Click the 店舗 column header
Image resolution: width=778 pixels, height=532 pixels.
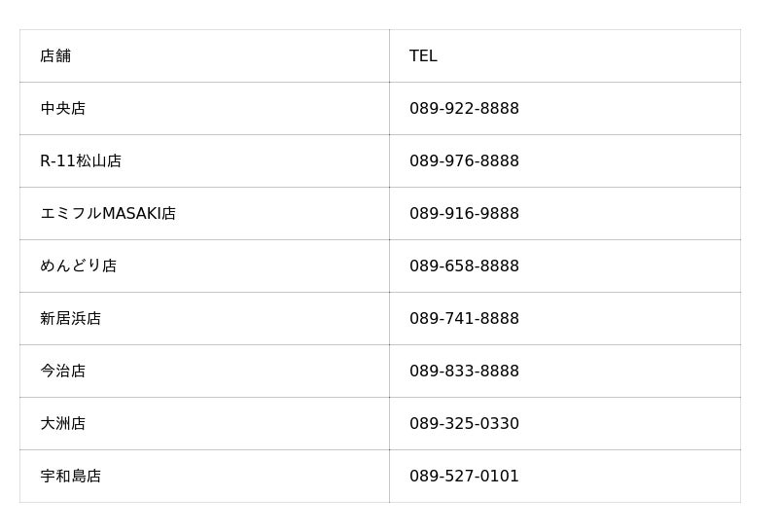pos(55,56)
